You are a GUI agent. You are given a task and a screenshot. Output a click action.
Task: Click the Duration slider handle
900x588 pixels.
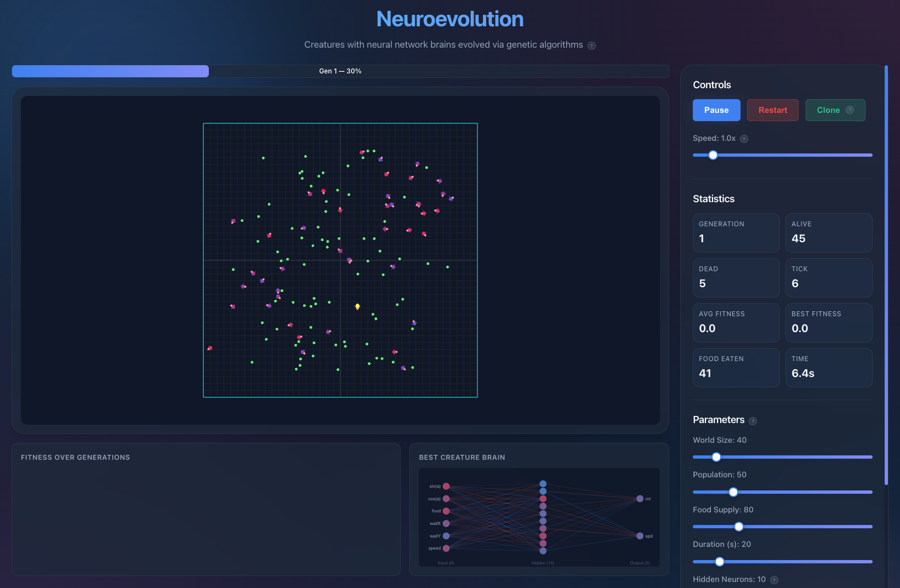pos(720,562)
